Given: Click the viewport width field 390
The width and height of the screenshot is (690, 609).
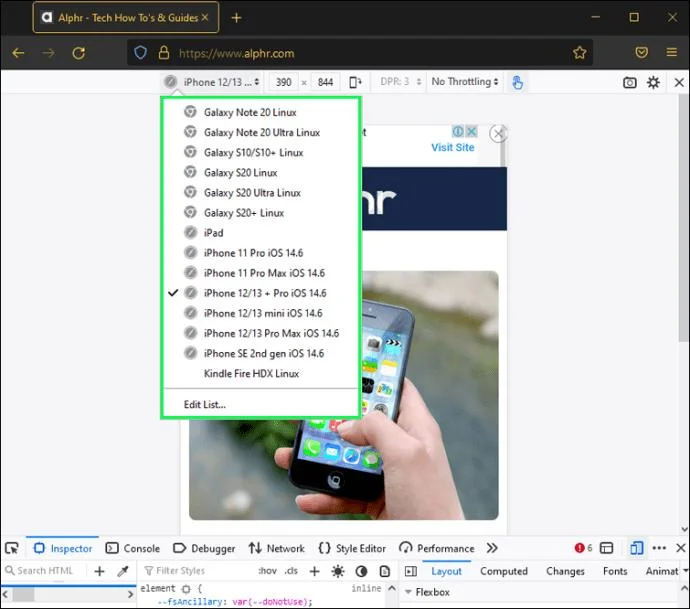Looking at the screenshot, I should [283, 82].
